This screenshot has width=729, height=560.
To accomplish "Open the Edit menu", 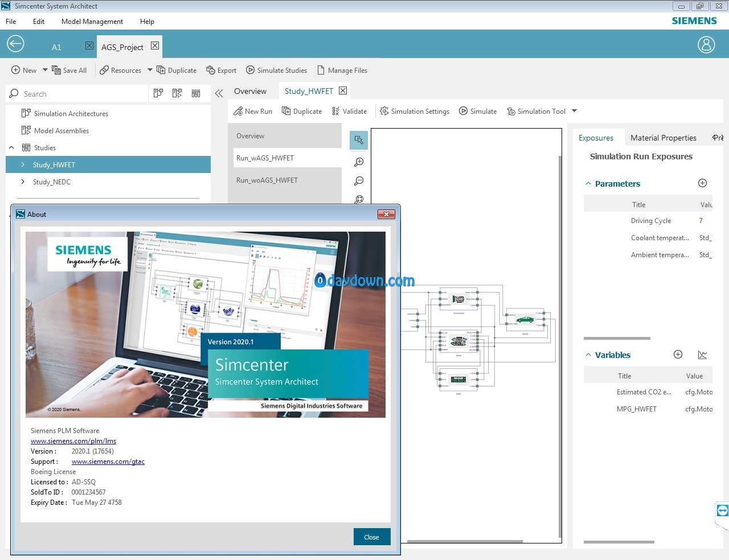I will tap(39, 21).
